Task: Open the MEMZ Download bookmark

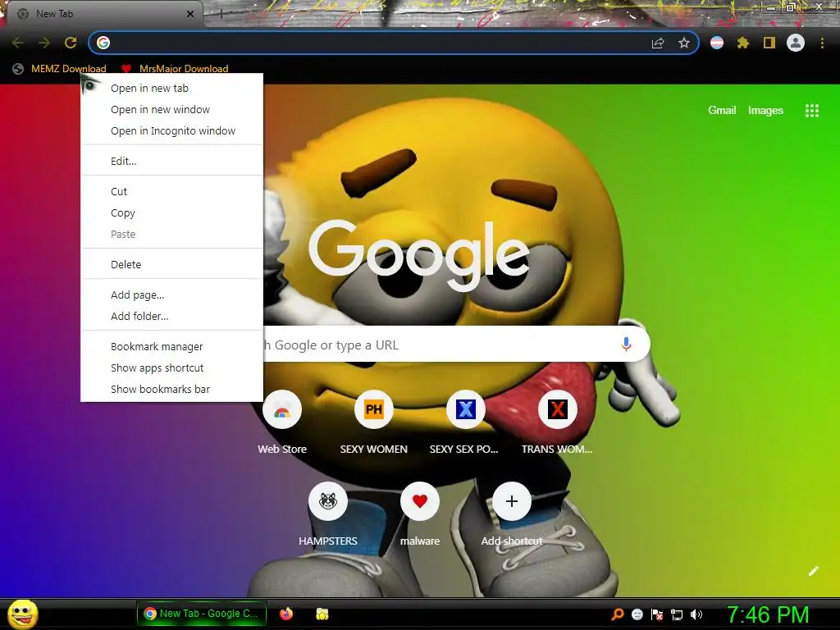Action: (60, 69)
